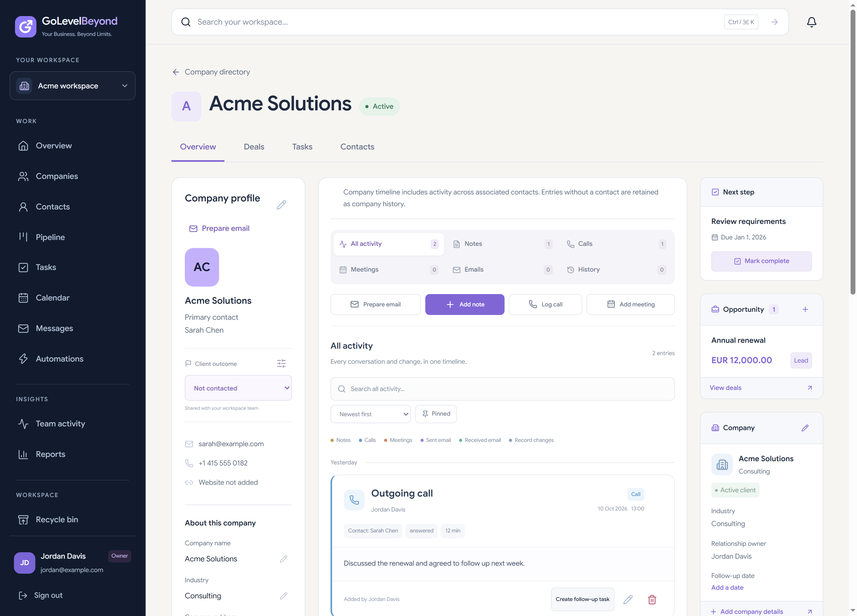Edit the Company card pencil icon

[x=805, y=427]
